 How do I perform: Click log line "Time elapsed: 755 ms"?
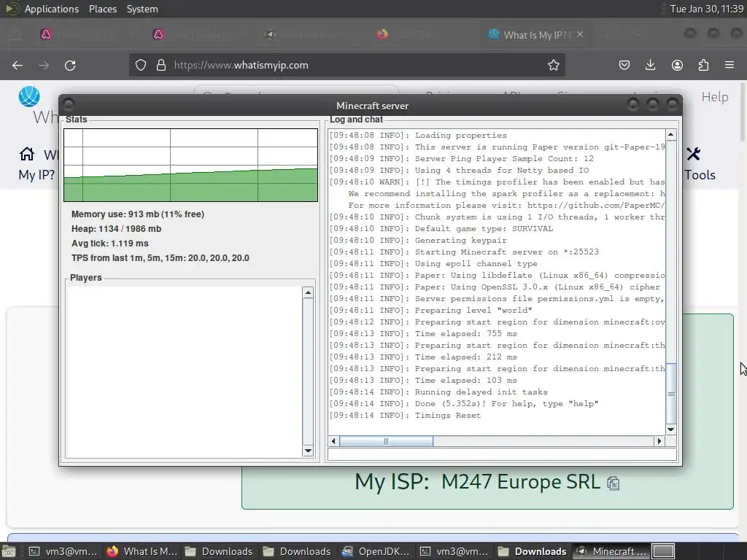(x=423, y=334)
